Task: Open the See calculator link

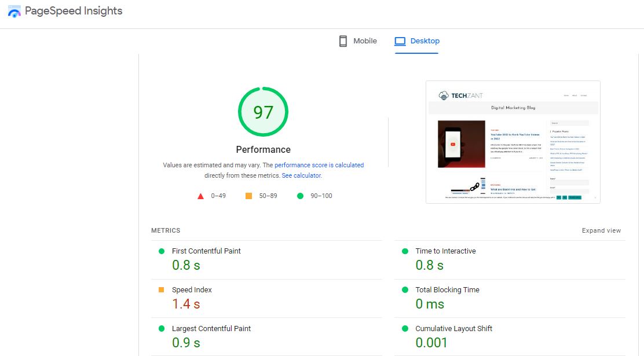Action: click(x=301, y=175)
